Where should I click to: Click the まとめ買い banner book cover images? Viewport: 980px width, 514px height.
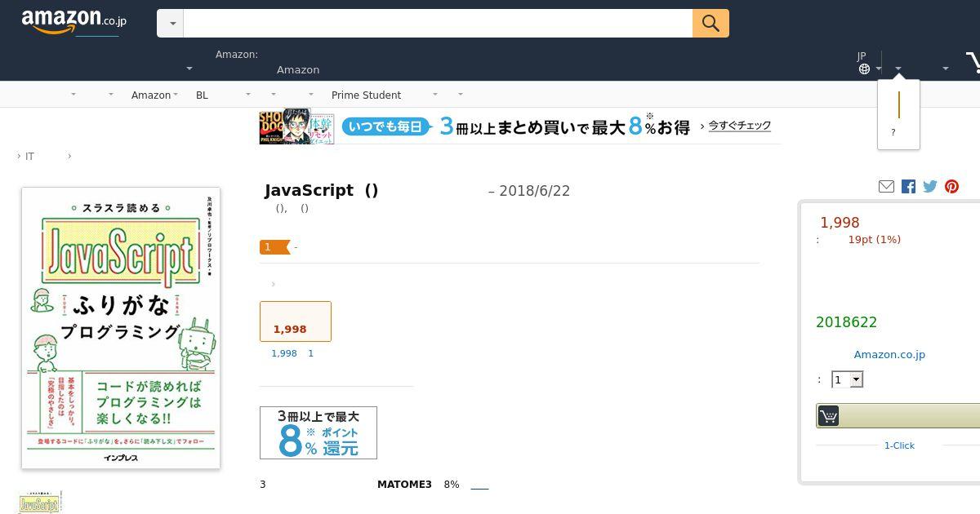point(297,126)
